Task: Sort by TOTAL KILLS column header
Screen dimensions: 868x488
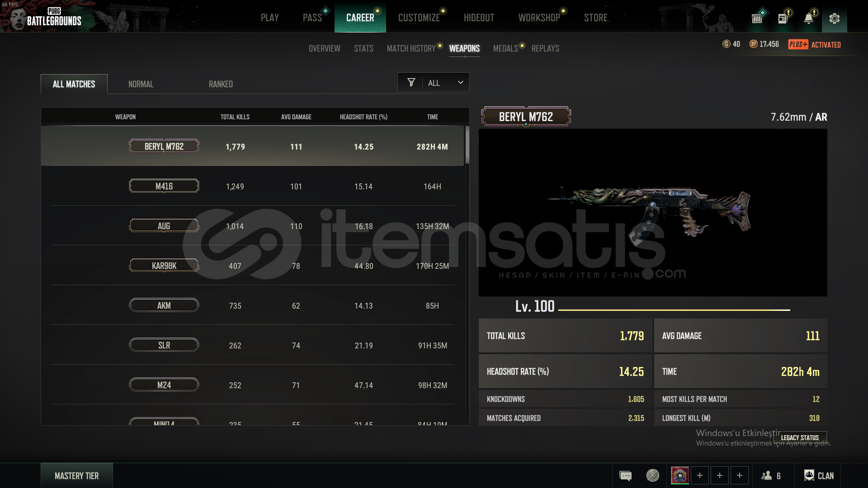Action: (235, 117)
